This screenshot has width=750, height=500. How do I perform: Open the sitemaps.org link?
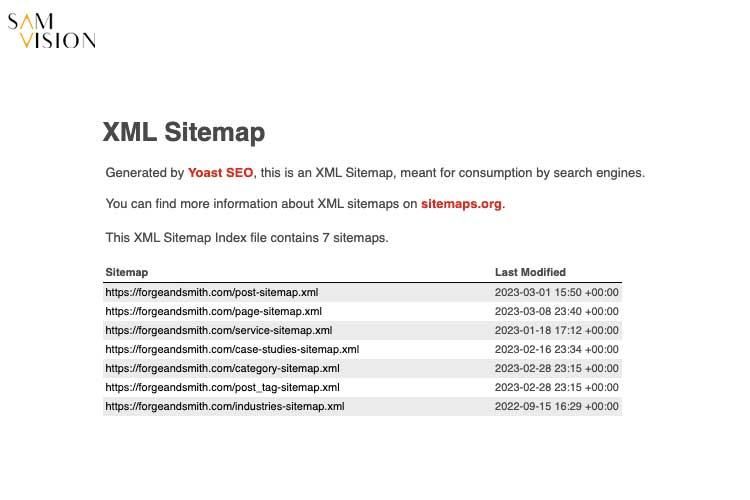tap(462, 204)
